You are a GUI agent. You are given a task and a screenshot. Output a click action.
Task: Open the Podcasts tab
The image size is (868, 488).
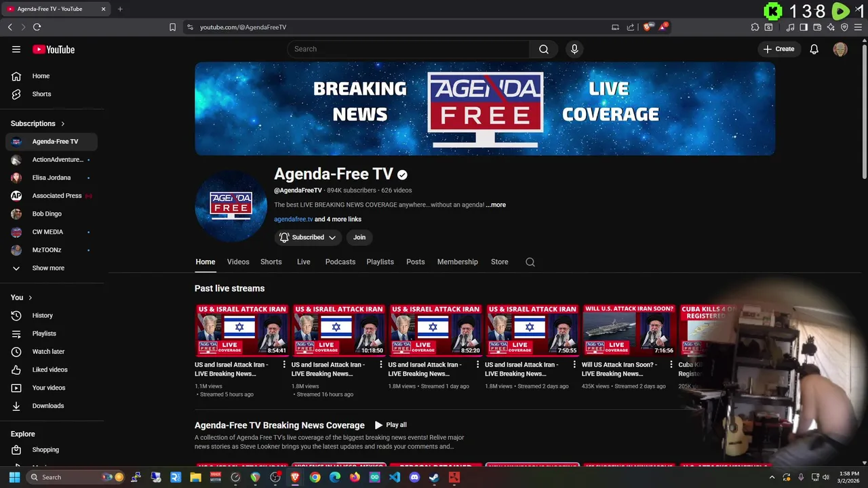[x=340, y=262]
